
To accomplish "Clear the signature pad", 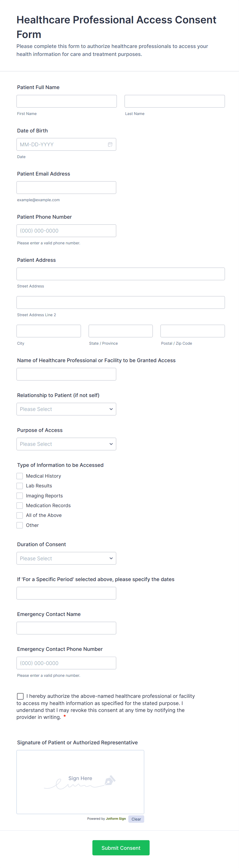I will pos(136,819).
